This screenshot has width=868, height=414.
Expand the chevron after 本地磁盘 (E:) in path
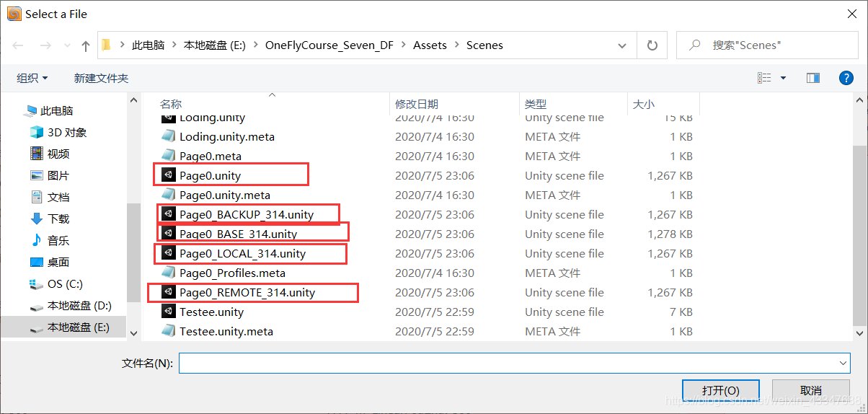[255, 45]
